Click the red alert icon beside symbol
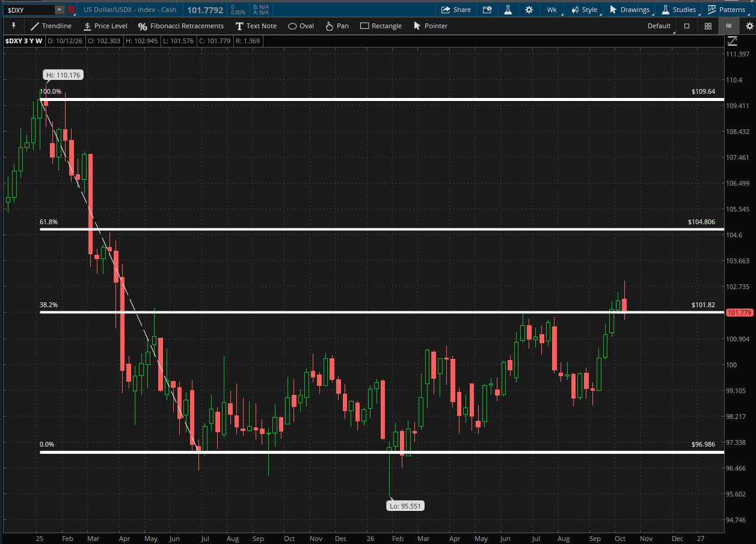 pos(72,10)
